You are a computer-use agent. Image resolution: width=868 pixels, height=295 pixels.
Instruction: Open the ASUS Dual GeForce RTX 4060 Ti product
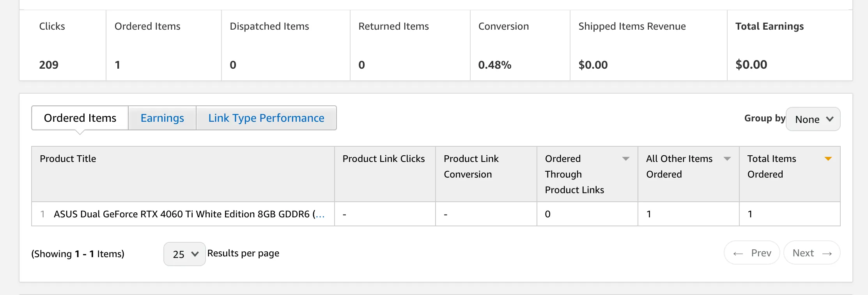(x=189, y=214)
